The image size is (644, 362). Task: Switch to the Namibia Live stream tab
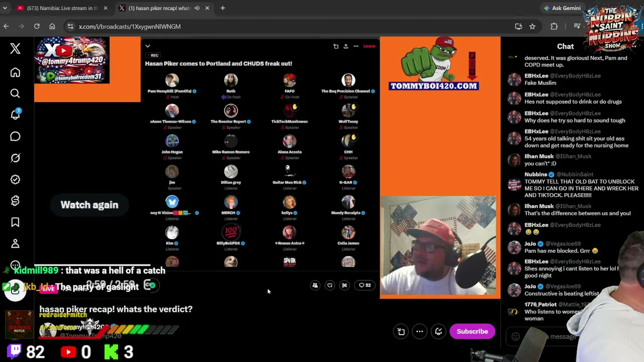coord(62,8)
